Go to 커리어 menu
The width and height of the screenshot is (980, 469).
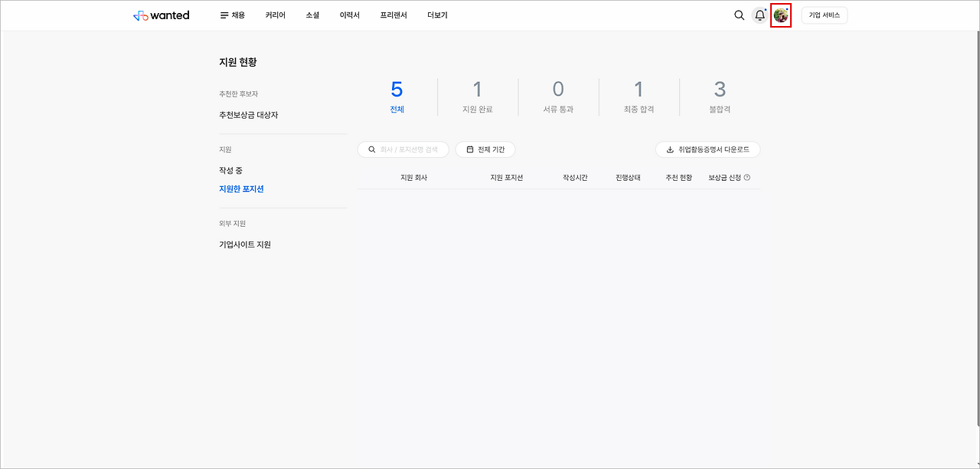tap(276, 15)
